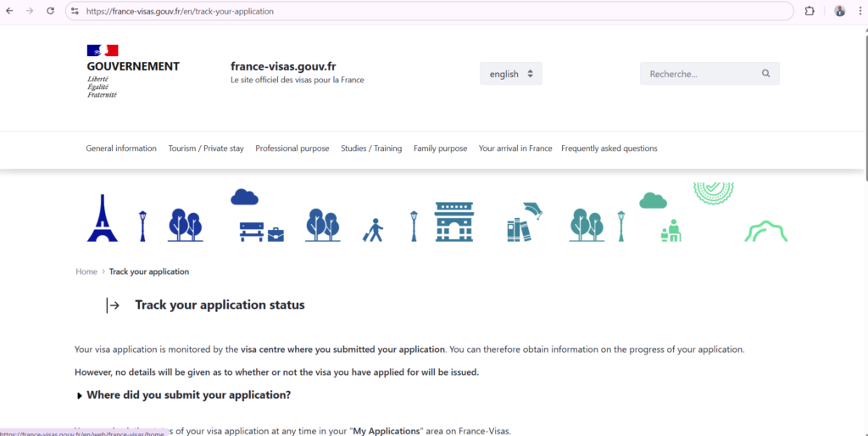Reload the page with refresh icon
This screenshot has width=868, height=436.
click(50, 11)
